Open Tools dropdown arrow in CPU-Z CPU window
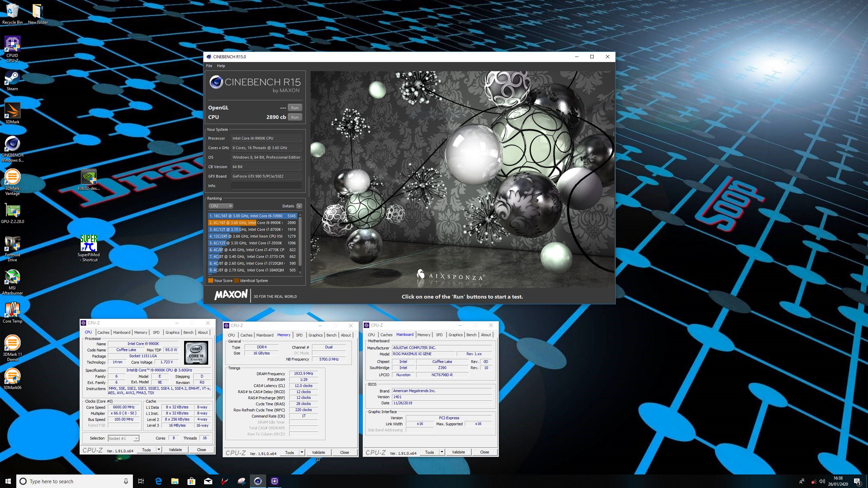 (158, 450)
